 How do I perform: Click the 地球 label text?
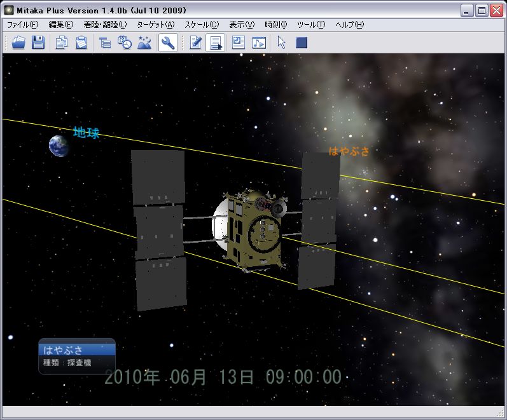click(x=86, y=133)
